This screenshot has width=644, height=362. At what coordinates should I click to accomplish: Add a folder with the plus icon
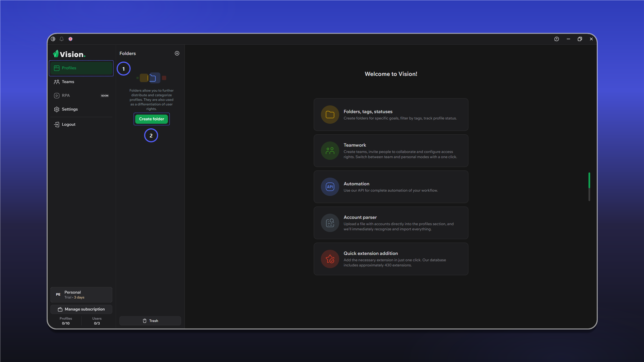click(177, 53)
